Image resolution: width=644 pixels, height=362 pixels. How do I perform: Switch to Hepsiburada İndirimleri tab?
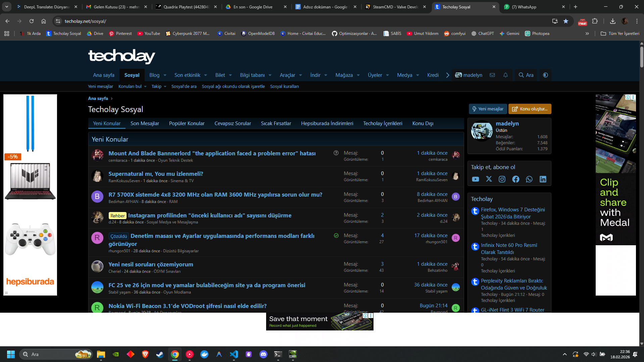(x=327, y=123)
